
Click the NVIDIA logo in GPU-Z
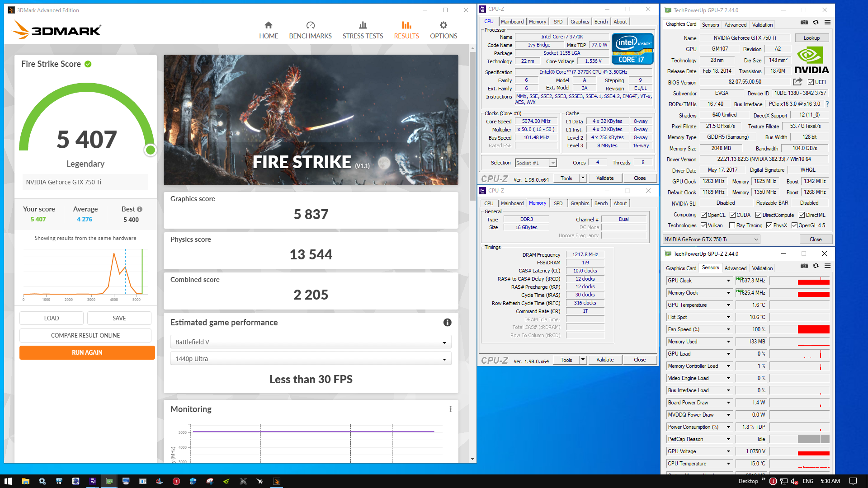(811, 60)
